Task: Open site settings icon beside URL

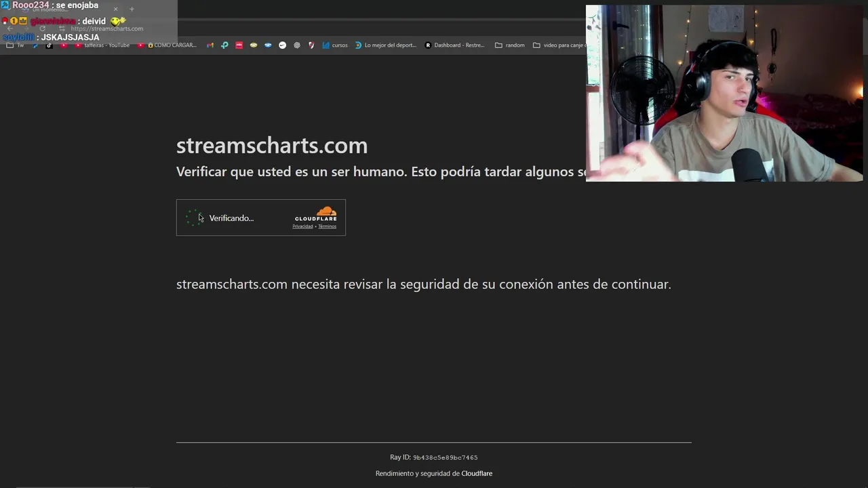Action: click(x=62, y=28)
